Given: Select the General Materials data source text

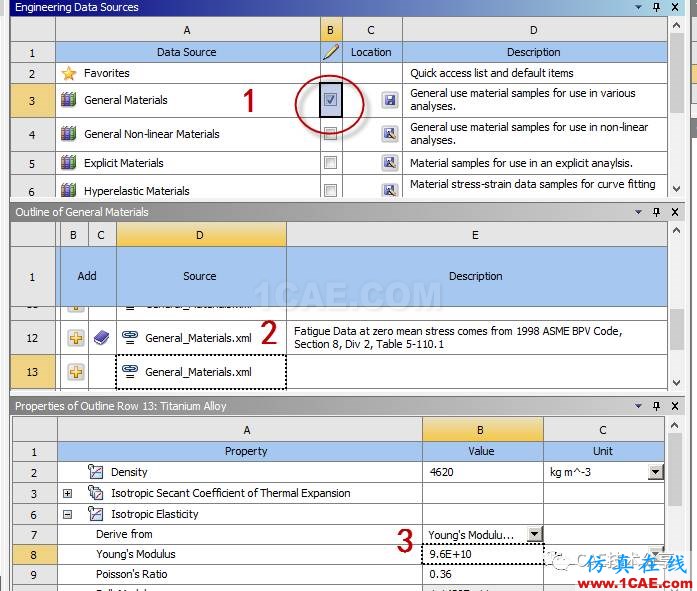Looking at the screenshot, I should pos(126,100).
